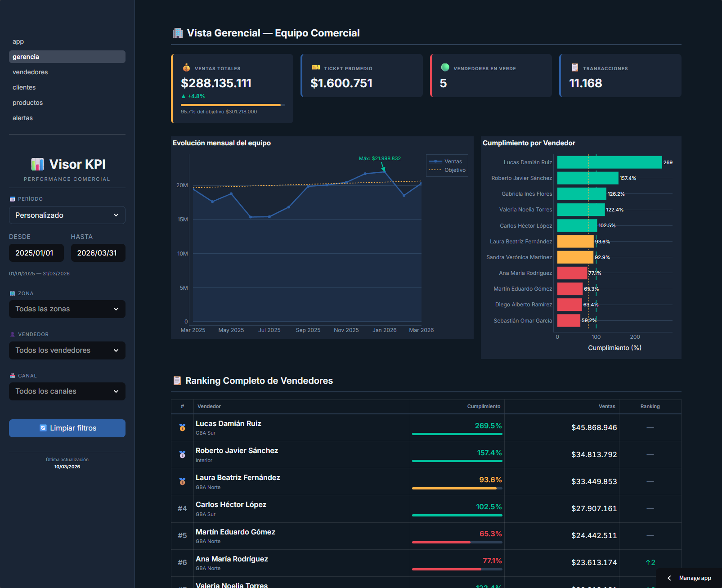The image size is (722, 588).
Task: Open the Período dropdown set to Personalizado
Action: point(67,215)
